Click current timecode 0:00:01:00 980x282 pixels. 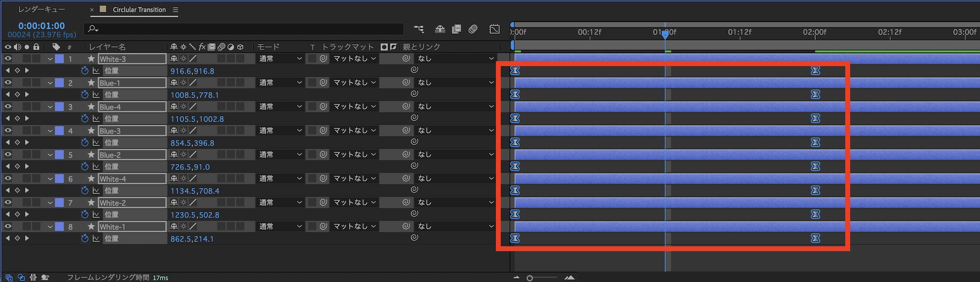click(42, 25)
